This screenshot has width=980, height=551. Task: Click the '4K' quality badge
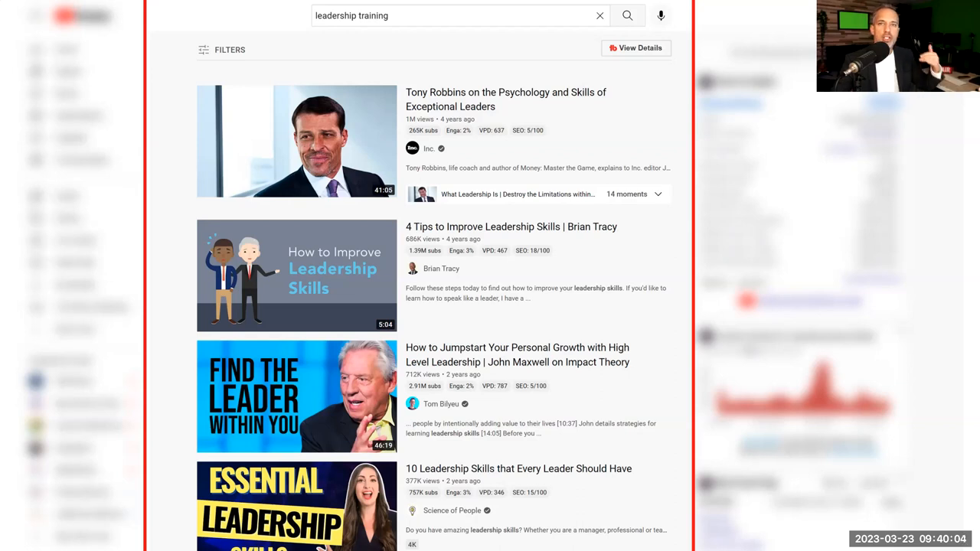[412, 545]
